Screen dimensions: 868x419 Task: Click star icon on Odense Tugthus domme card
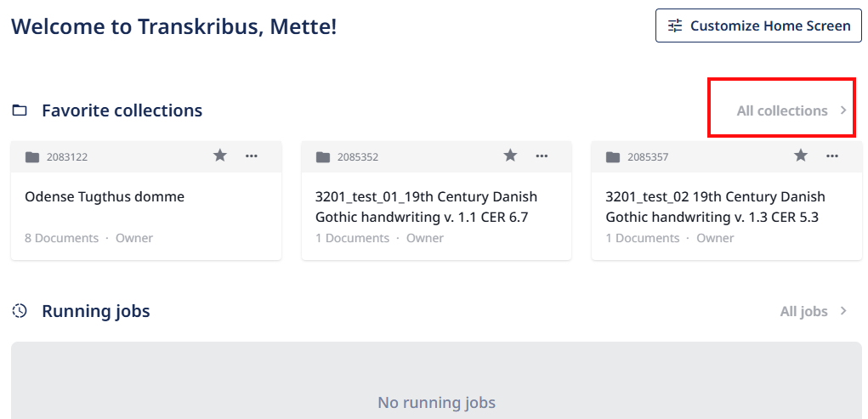(220, 156)
